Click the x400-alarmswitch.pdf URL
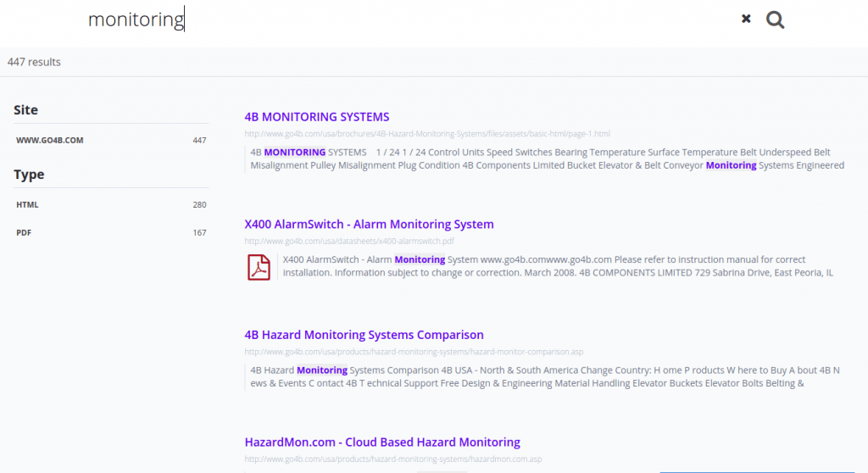Image resolution: width=868 pixels, height=473 pixels. tap(349, 241)
